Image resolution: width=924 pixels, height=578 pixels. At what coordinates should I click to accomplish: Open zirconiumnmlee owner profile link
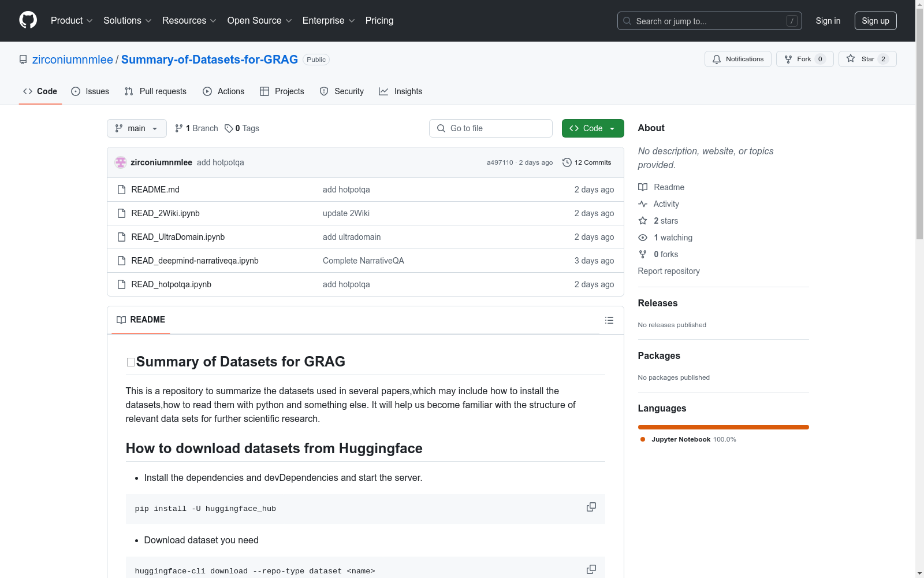pyautogui.click(x=73, y=60)
